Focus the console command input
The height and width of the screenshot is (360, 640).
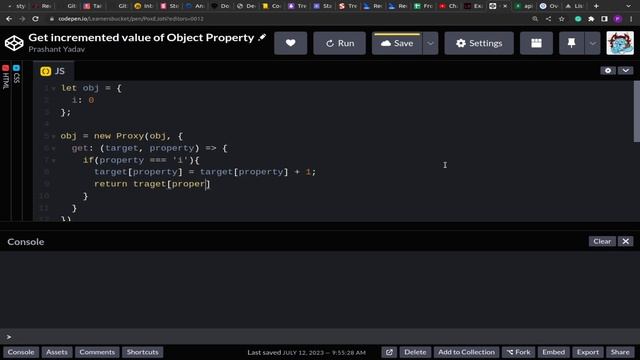pos(320,337)
